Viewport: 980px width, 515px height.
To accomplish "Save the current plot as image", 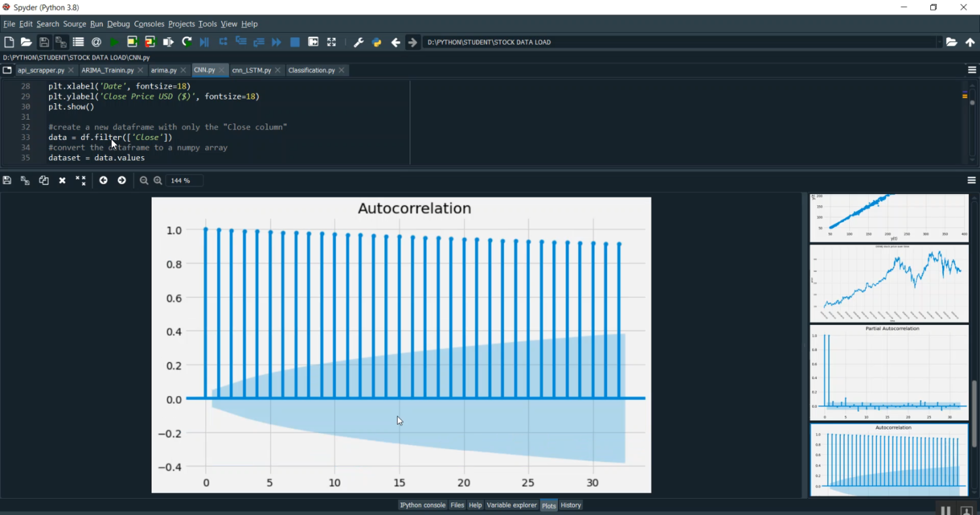I will coord(7,180).
